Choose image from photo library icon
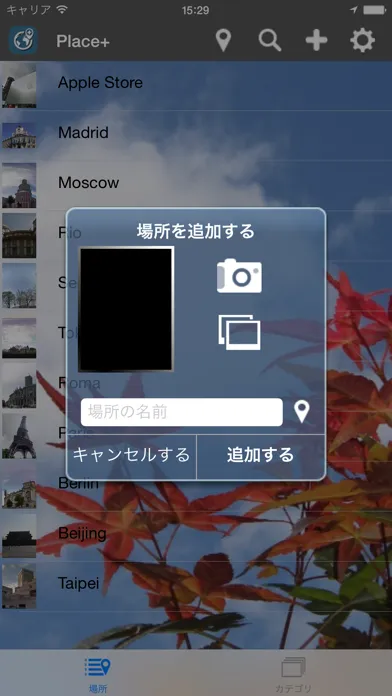392x696 pixels. (239, 332)
